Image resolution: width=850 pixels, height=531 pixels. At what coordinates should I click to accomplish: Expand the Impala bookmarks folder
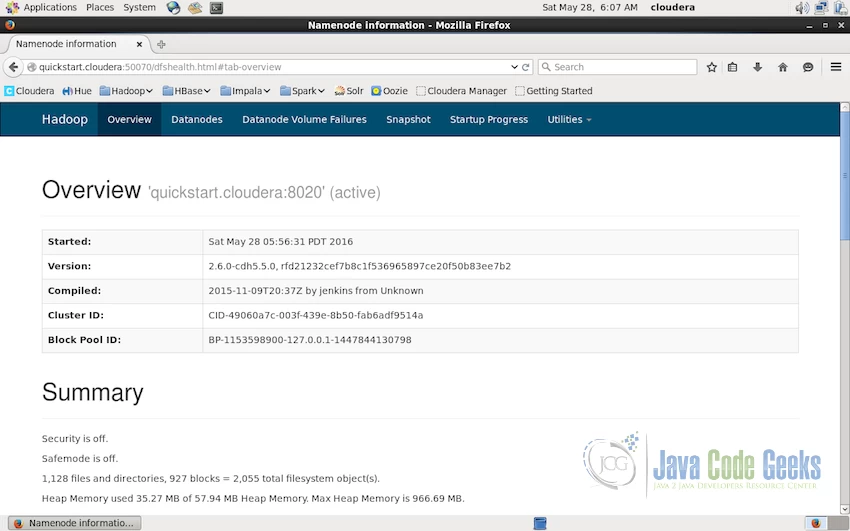(245, 91)
